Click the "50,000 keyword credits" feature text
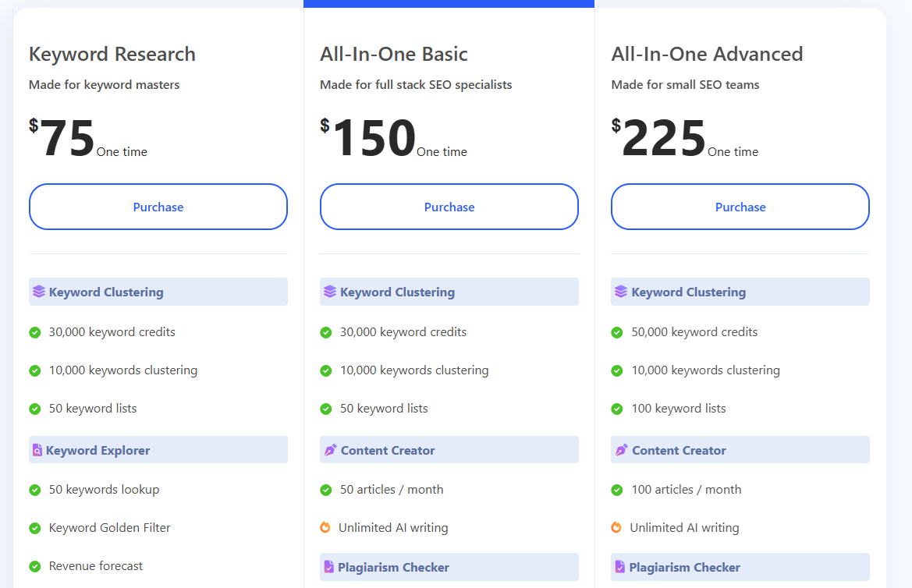This screenshot has width=912, height=588. coord(694,332)
